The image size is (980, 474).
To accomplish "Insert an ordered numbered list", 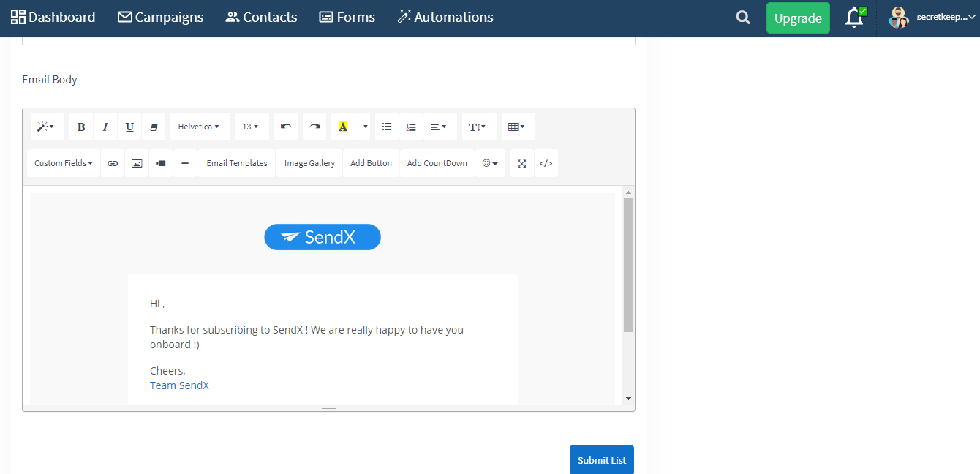I will (411, 127).
